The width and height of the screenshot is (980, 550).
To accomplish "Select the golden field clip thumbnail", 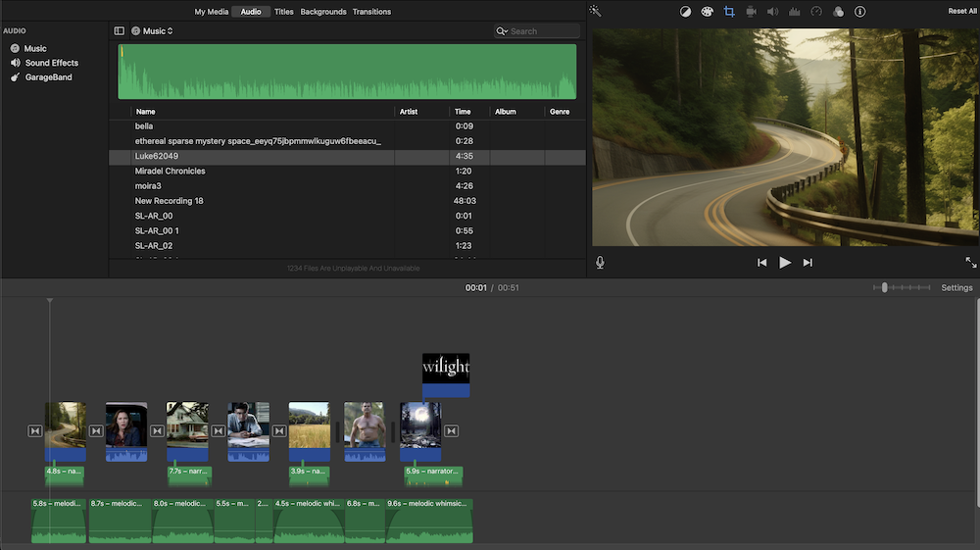I will 310,425.
